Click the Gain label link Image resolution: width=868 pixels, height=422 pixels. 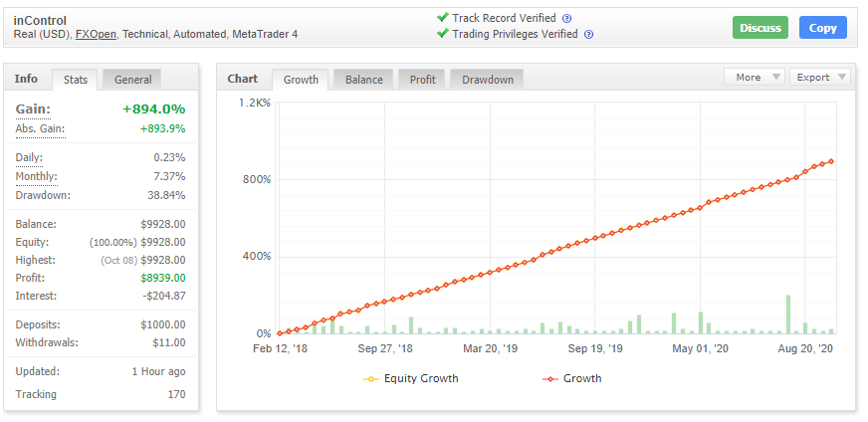pyautogui.click(x=33, y=109)
